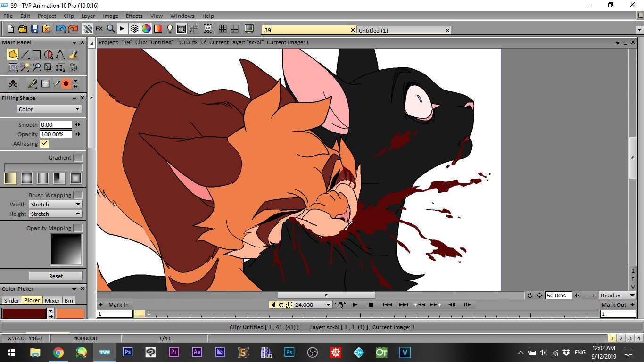Open the Display dropdown

tap(617, 296)
